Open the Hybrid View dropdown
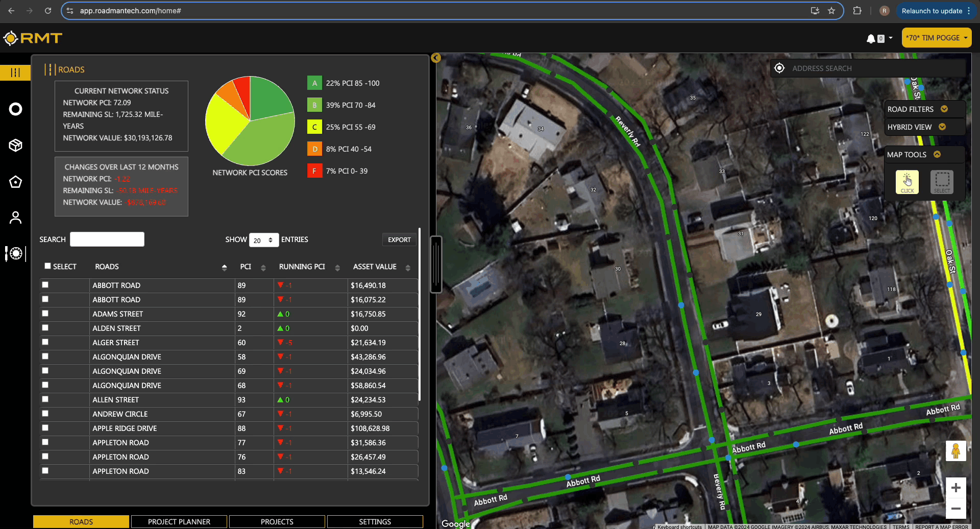The image size is (980, 529). point(942,127)
